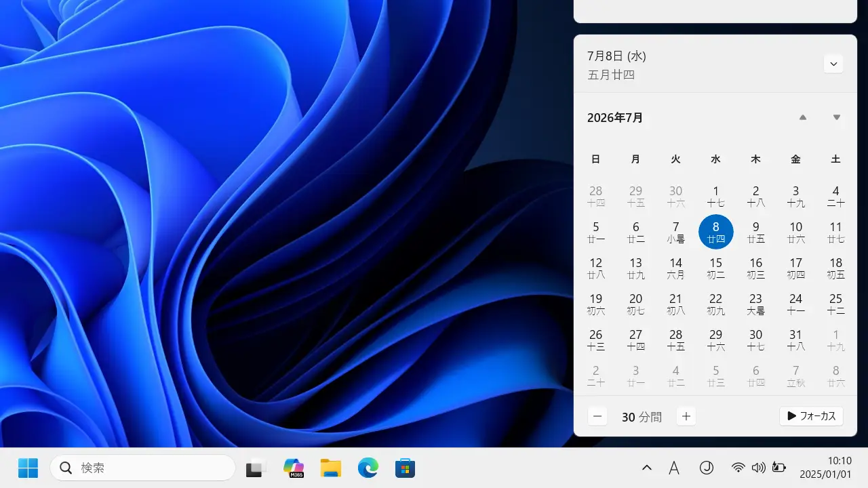The height and width of the screenshot is (488, 868).
Task: Select July 26 in the calendar
Action: click(x=596, y=340)
